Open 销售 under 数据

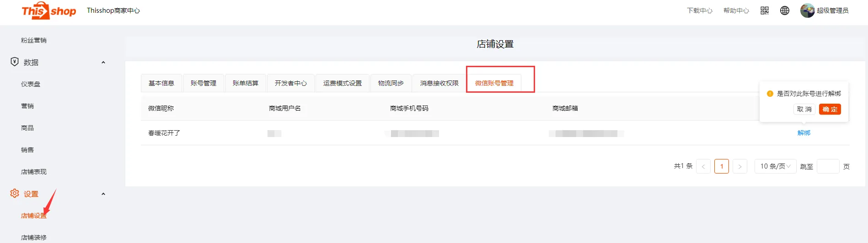tap(27, 150)
